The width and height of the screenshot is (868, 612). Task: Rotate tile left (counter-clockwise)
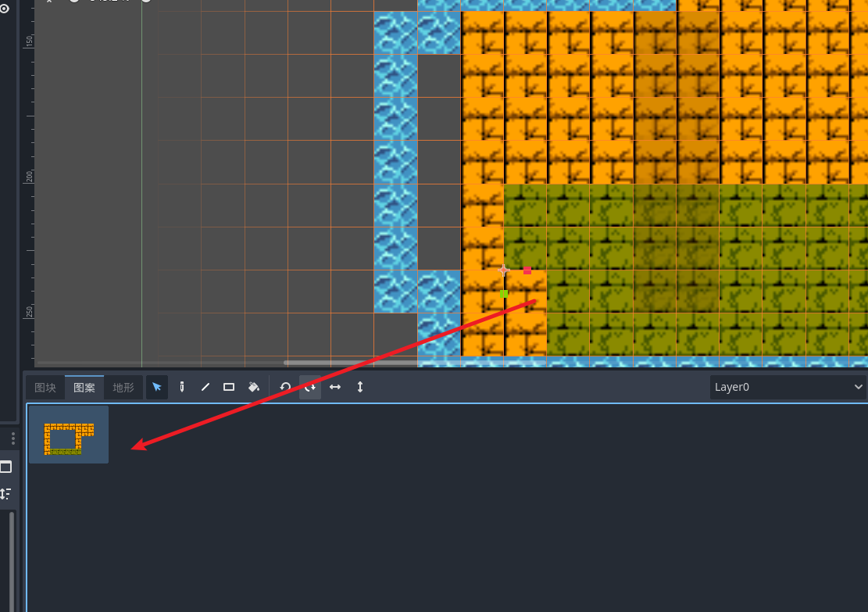[x=285, y=387]
